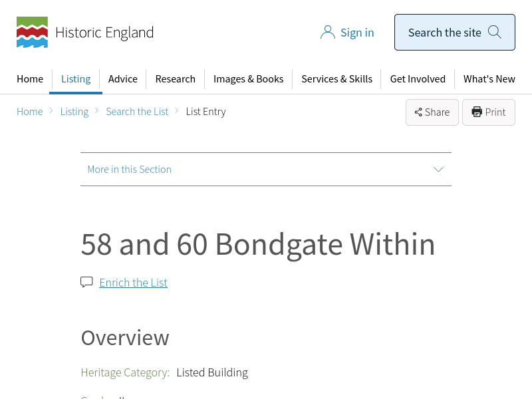Navigate to Services & Skills
Screen dimensions: 532x399
coord(336,79)
